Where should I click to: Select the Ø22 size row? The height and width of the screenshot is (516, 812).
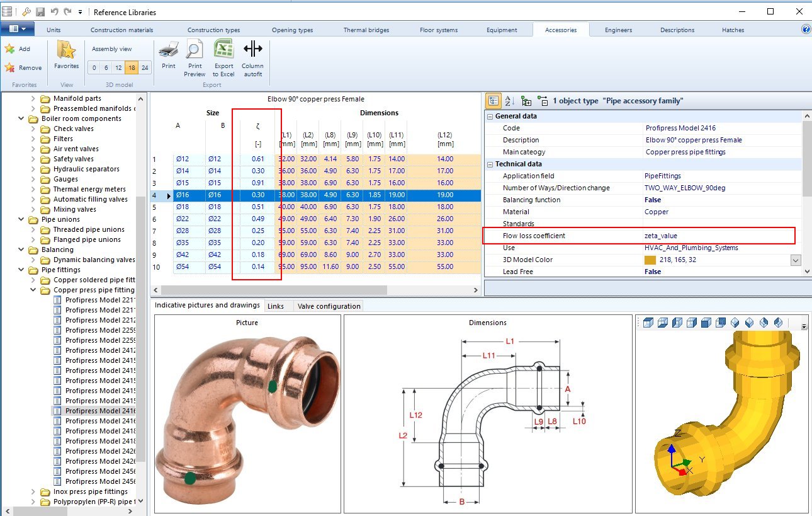pyautogui.click(x=317, y=219)
